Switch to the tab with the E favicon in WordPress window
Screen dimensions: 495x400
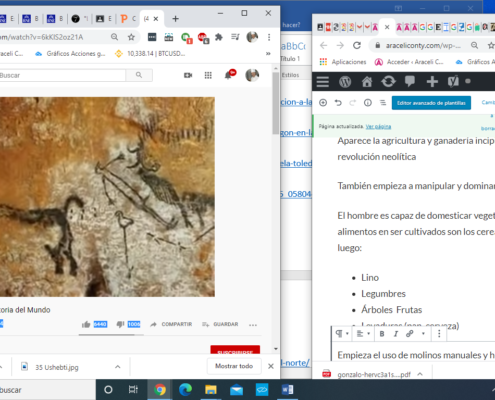click(x=438, y=27)
